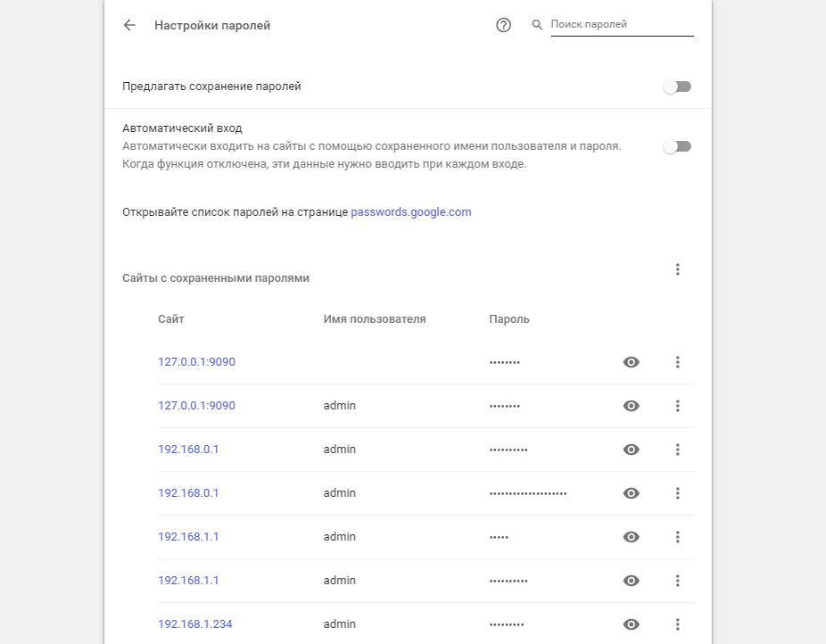Reveal the long password of second 192.168.0.1 entry

(x=631, y=492)
